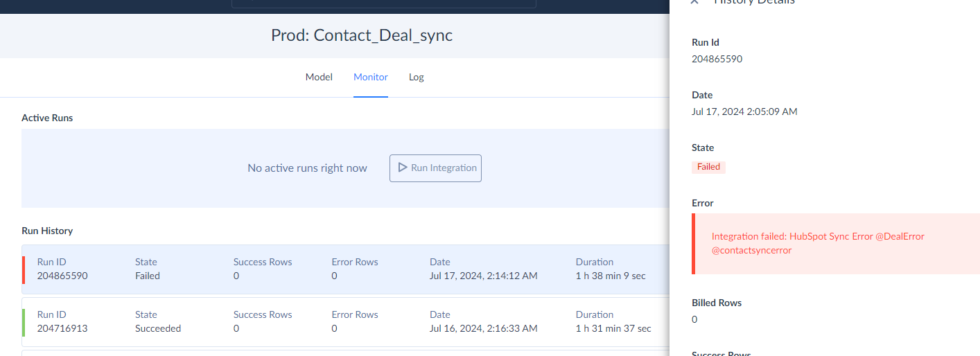Viewport: 980px width, 356px height.
Task: Click the Run History heading
Action: point(47,231)
